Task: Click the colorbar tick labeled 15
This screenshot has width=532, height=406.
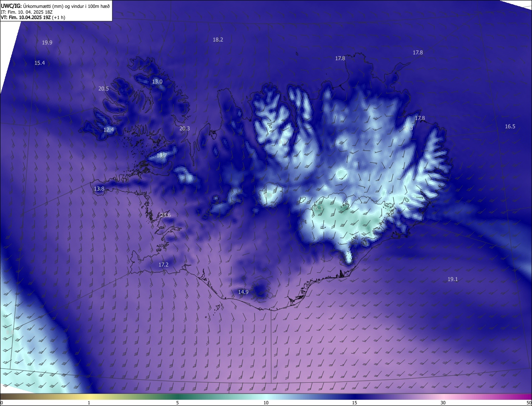Action: pos(355,403)
